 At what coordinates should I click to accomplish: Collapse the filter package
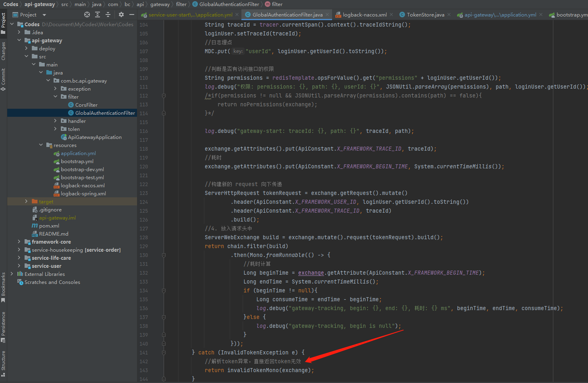coord(55,97)
